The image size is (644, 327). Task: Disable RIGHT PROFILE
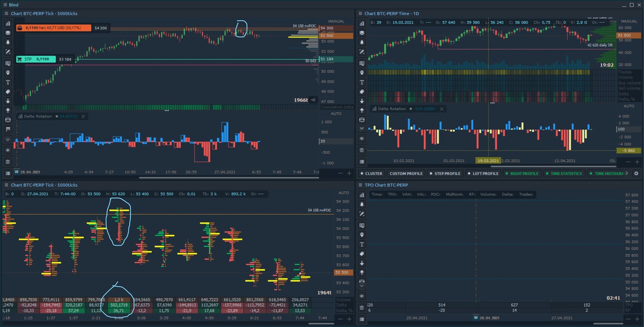click(x=522, y=174)
